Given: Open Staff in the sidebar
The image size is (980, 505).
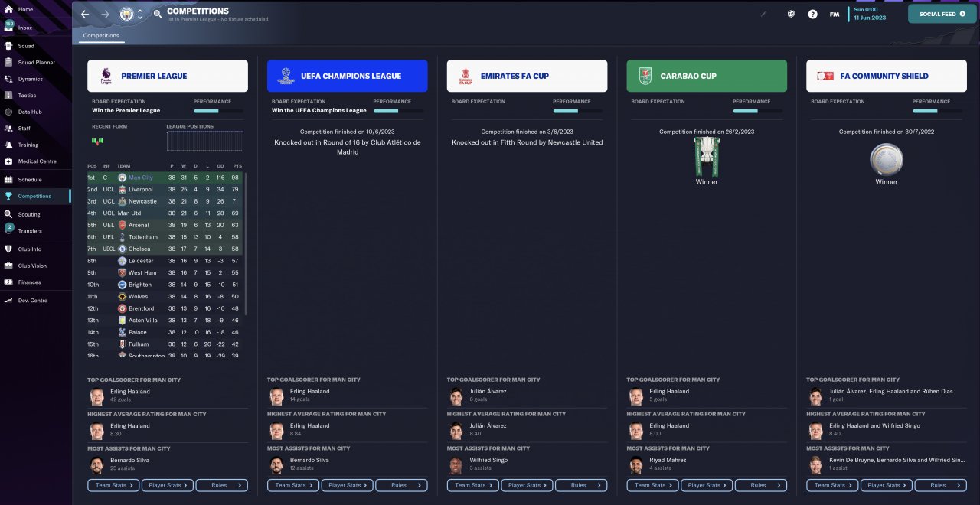Looking at the screenshot, I should tap(35, 129).
